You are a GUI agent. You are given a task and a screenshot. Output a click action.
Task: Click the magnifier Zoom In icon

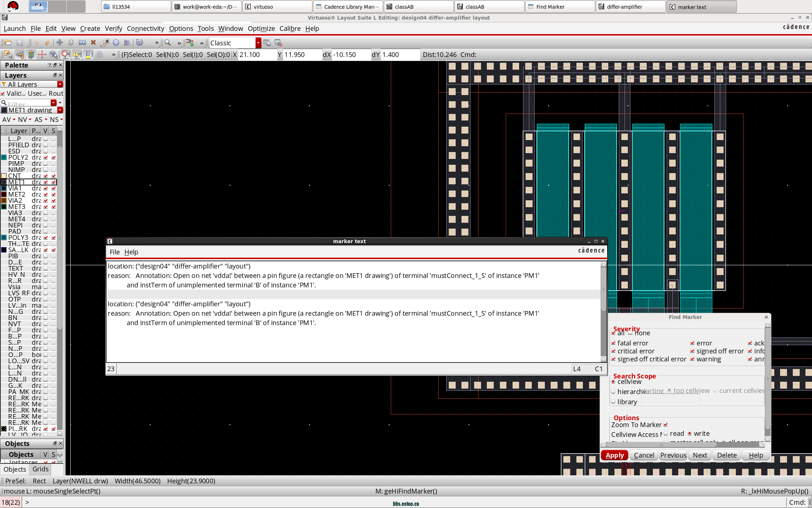167,43
